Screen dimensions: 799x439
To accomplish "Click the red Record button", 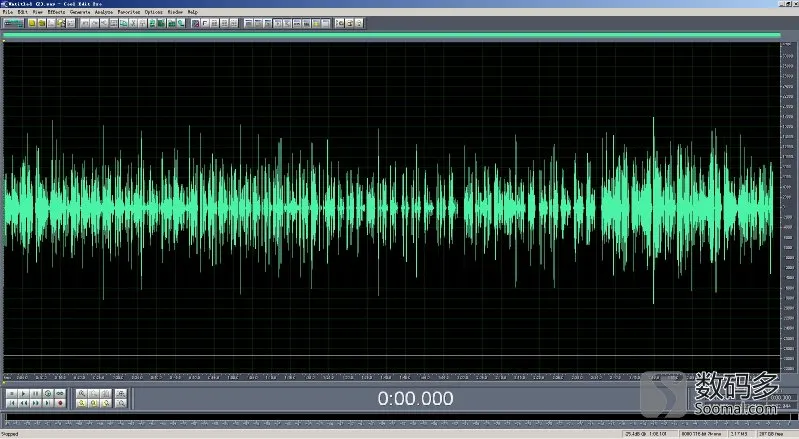I will 60,403.
